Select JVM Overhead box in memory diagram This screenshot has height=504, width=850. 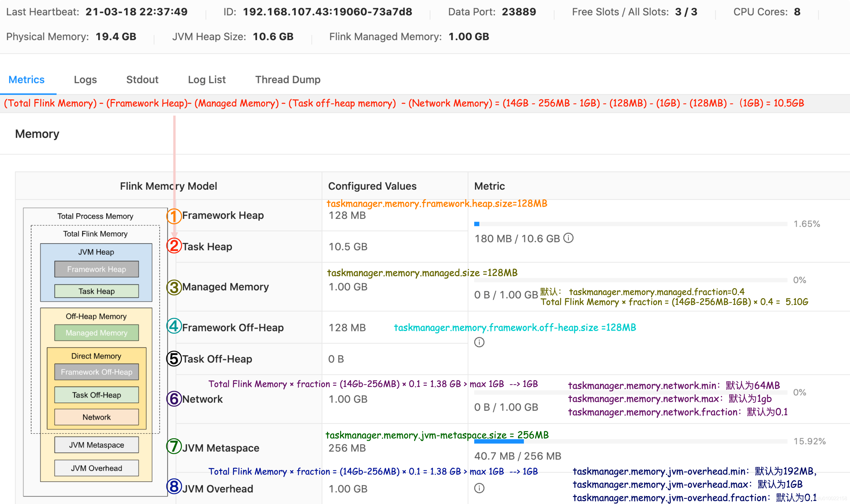(x=96, y=468)
